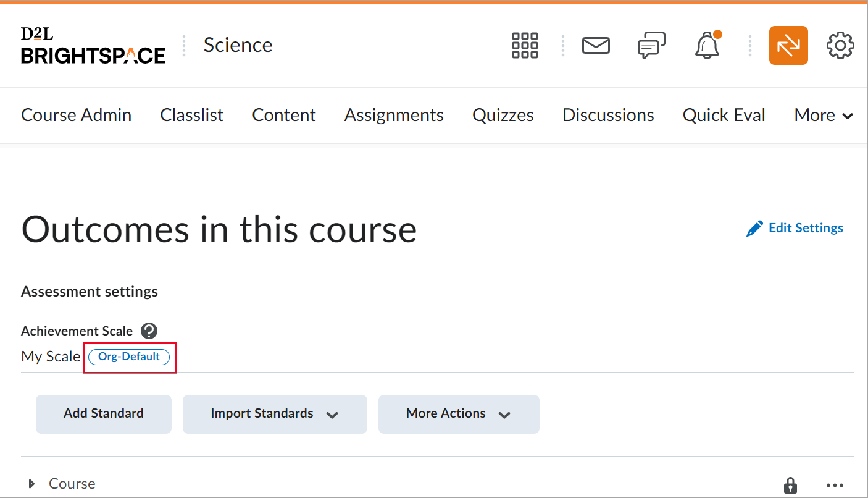
Task: Open the Import Standards dropdown
Action: click(274, 414)
